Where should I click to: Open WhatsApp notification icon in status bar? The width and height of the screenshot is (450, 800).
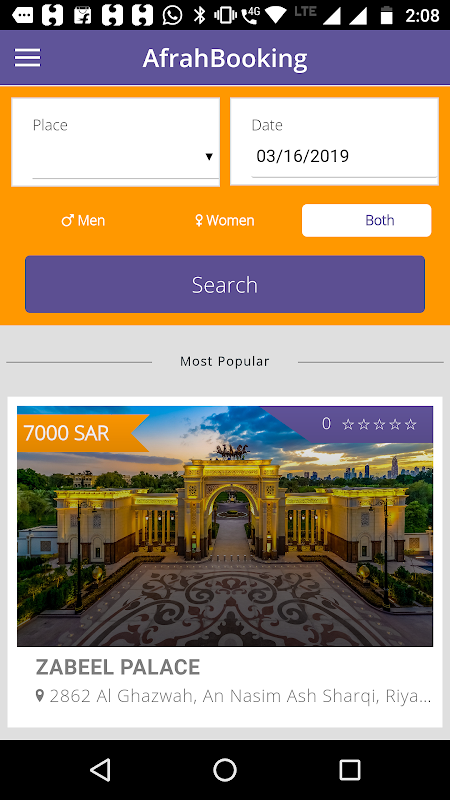pyautogui.click(x=172, y=15)
